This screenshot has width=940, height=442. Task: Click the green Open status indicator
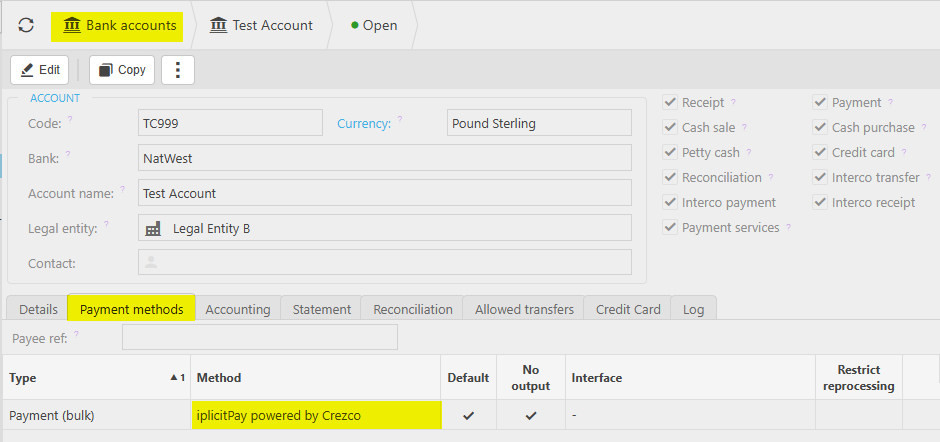click(x=354, y=25)
